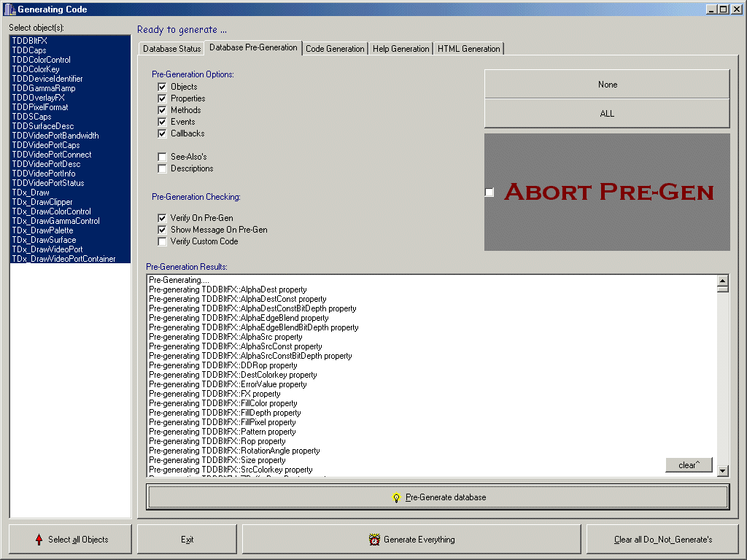Go to the HTML Generation tab
Screen dimensions: 747x560
click(x=469, y=49)
